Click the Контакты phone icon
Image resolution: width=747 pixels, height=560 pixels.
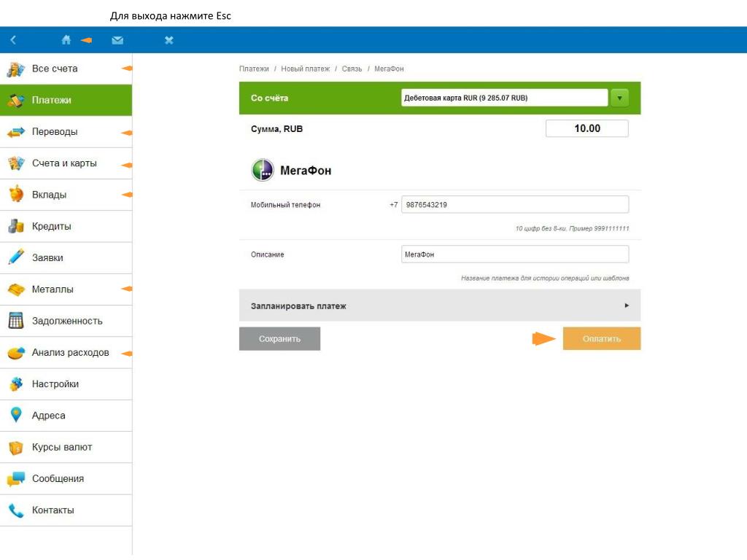point(16,510)
